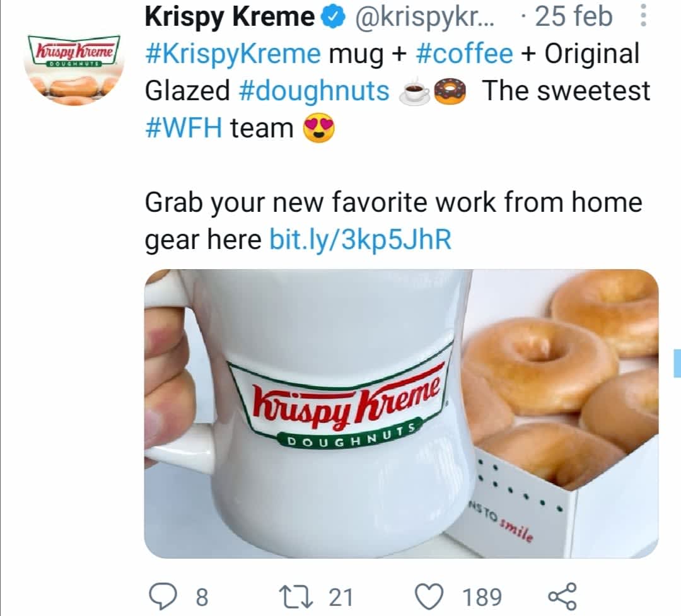This screenshot has width=681, height=616.
Task: Open the #KrispyKreme hashtag
Action: click(x=233, y=54)
